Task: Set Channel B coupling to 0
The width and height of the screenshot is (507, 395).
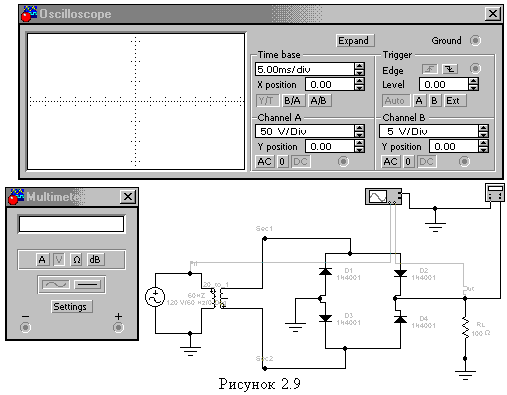Action: [x=408, y=162]
